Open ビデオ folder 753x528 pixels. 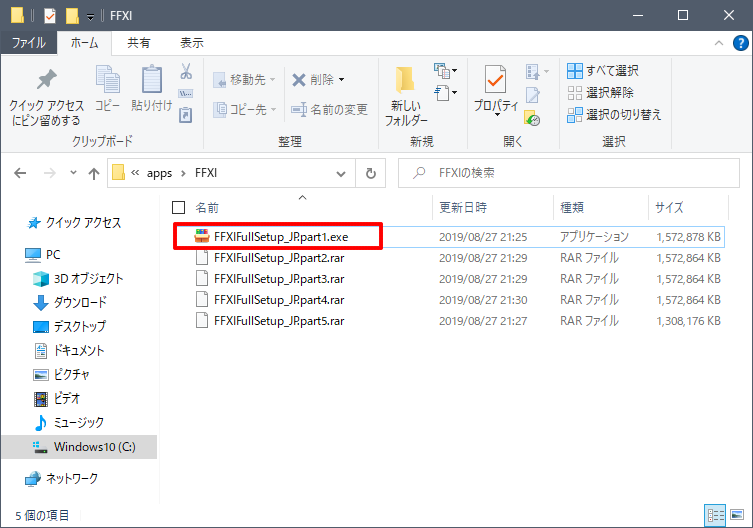pyautogui.click(x=57, y=399)
